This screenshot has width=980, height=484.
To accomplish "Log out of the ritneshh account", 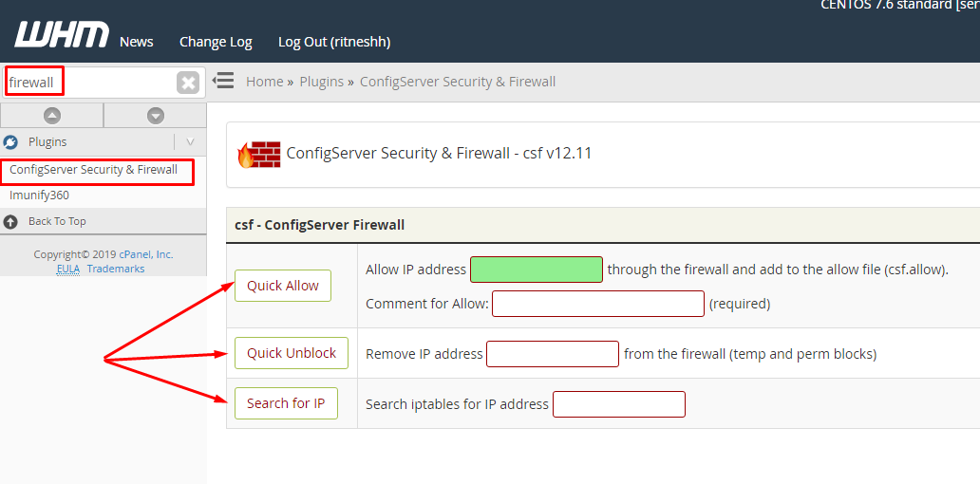I will coord(334,42).
